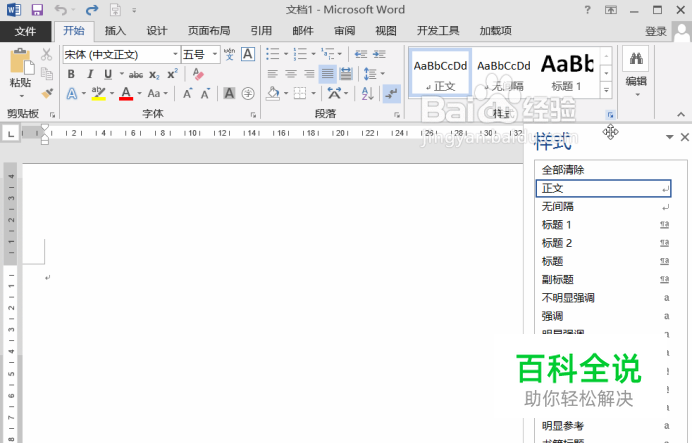
Task: Open phonetic guide icon
Action: [229, 54]
